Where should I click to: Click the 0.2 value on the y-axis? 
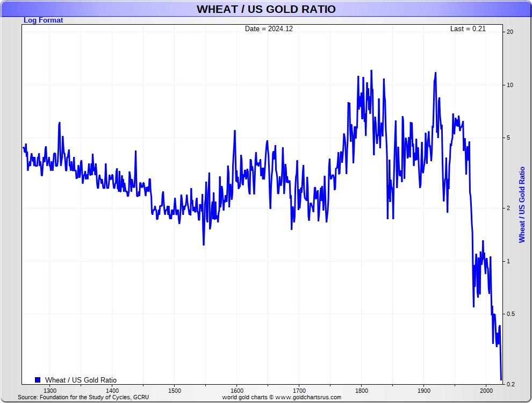coord(511,384)
